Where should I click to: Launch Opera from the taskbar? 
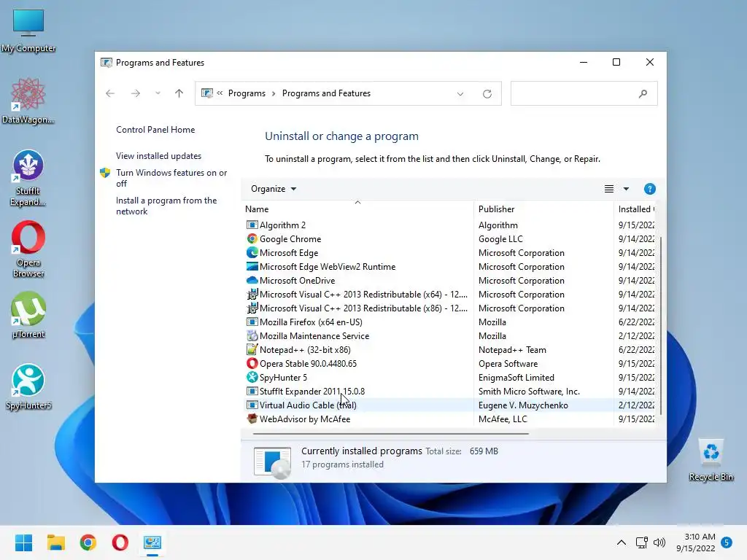click(120, 542)
